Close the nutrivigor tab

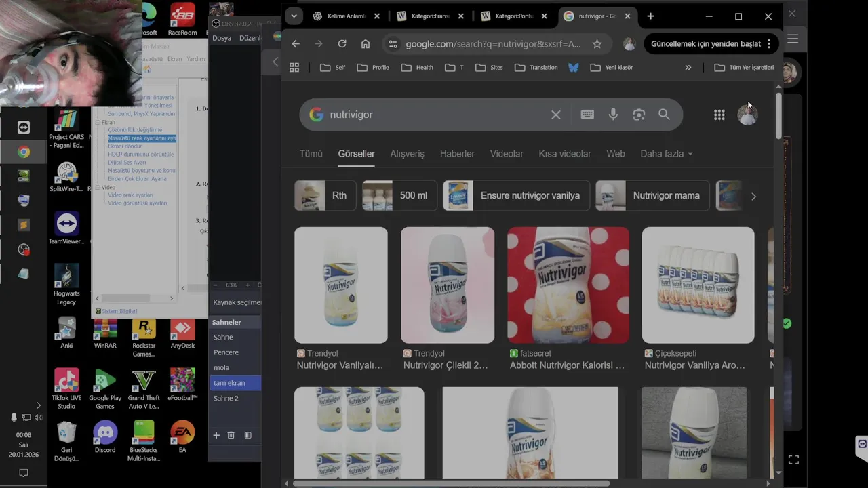627,16
